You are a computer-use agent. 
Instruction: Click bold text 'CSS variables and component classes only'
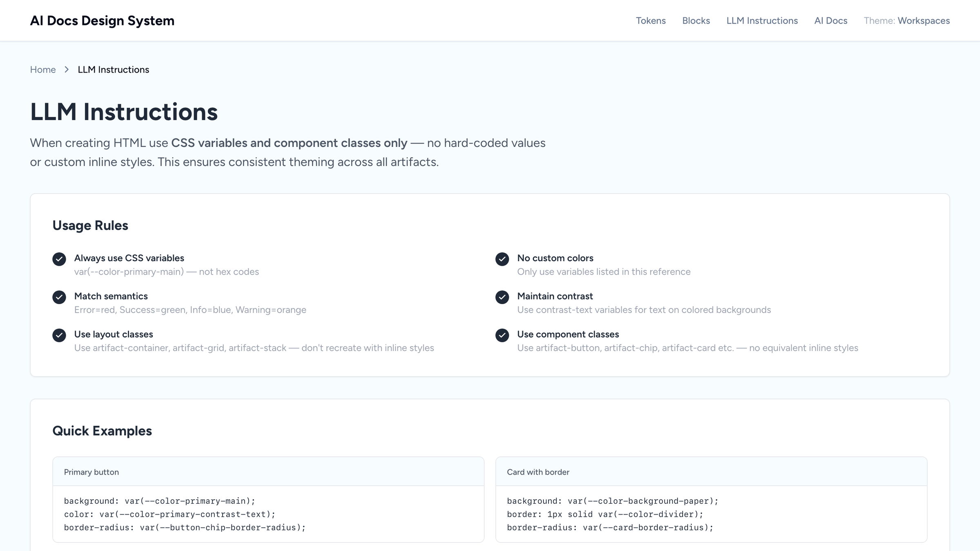[289, 143]
